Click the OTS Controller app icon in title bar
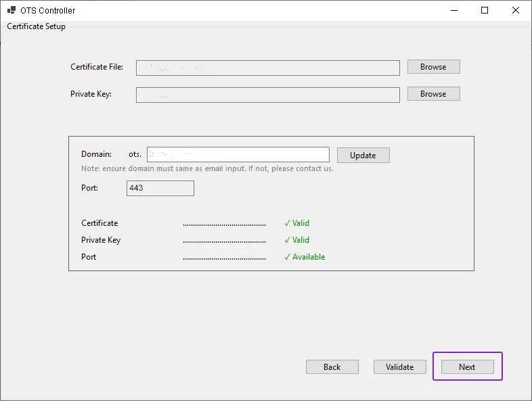Screen dimensions: 532x401 12,11
